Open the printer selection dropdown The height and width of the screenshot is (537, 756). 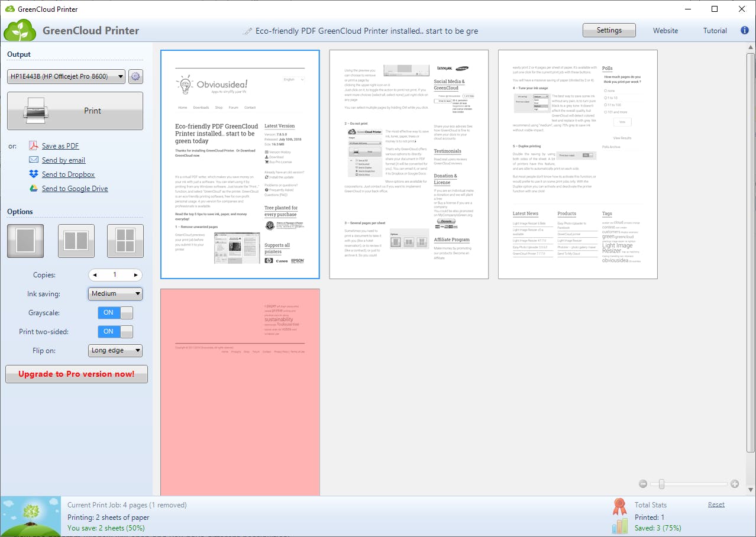click(66, 76)
